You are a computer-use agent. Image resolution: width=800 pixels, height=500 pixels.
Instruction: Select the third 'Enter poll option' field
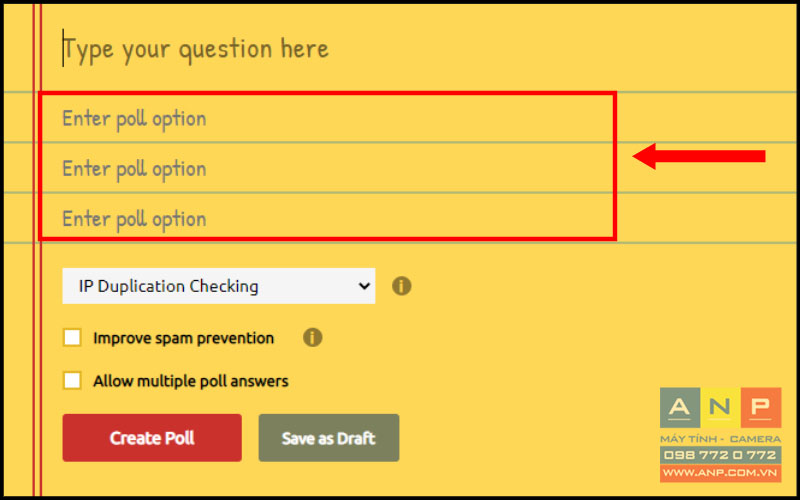(x=327, y=218)
